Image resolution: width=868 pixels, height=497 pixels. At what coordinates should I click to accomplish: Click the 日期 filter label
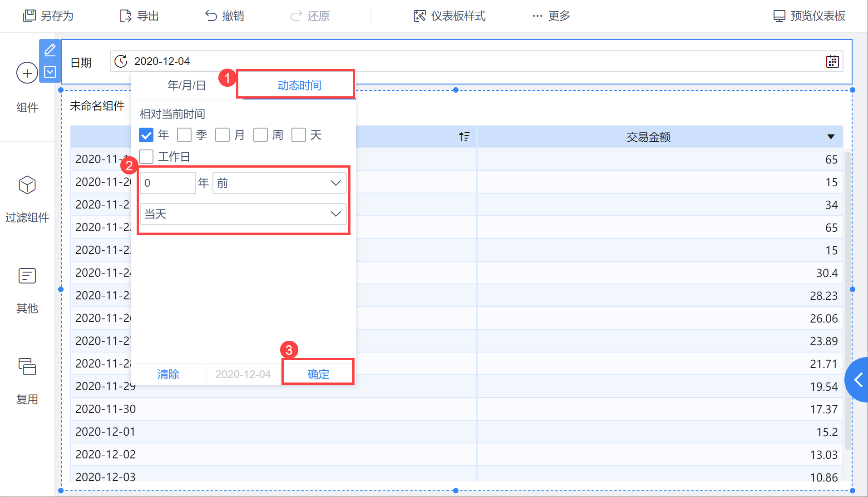81,62
